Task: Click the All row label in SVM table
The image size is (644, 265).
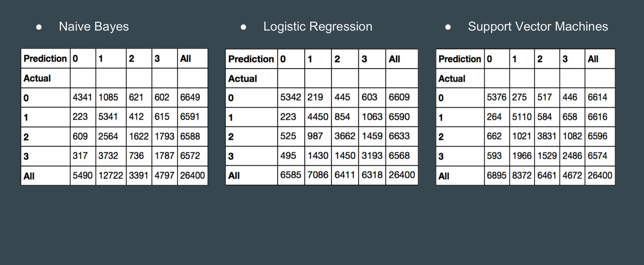Action: coord(444,176)
